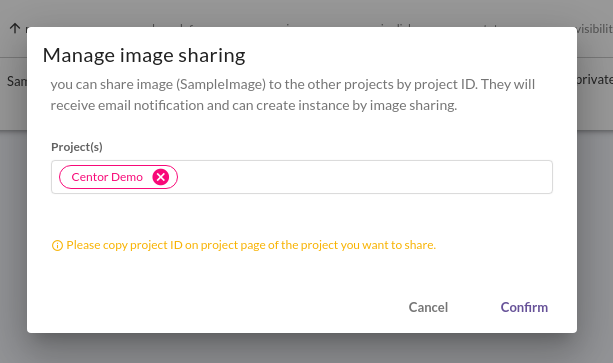Viewport: 613px width, 363px height.
Task: Cancel the image sharing dialog
Action: 428,308
